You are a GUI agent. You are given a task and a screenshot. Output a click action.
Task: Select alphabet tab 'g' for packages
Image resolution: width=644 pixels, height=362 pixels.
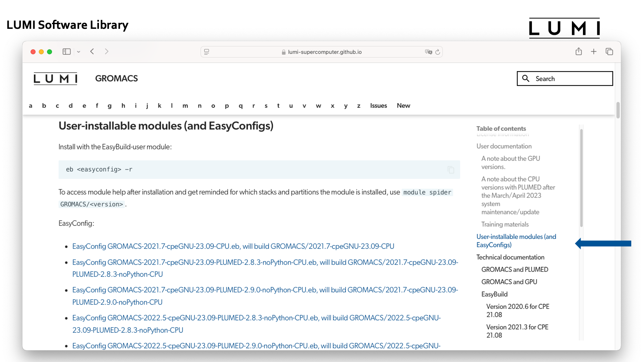click(x=110, y=106)
